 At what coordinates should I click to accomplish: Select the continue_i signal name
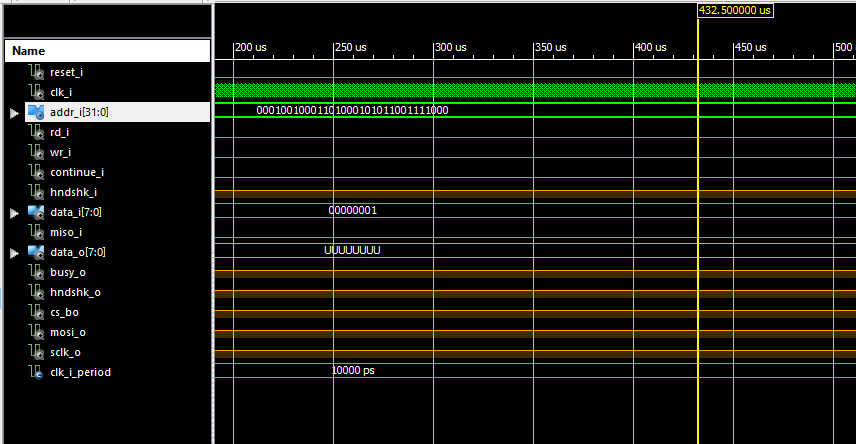coord(77,172)
